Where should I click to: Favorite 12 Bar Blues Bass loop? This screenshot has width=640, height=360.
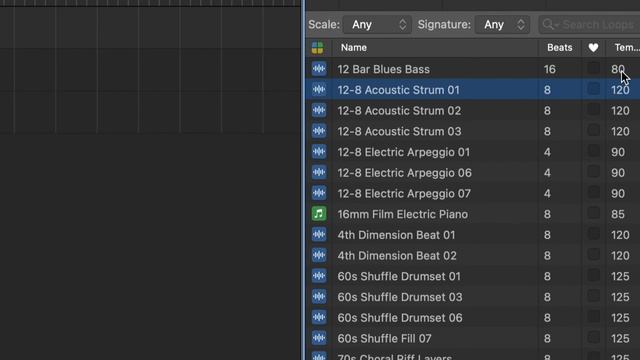click(x=593, y=68)
